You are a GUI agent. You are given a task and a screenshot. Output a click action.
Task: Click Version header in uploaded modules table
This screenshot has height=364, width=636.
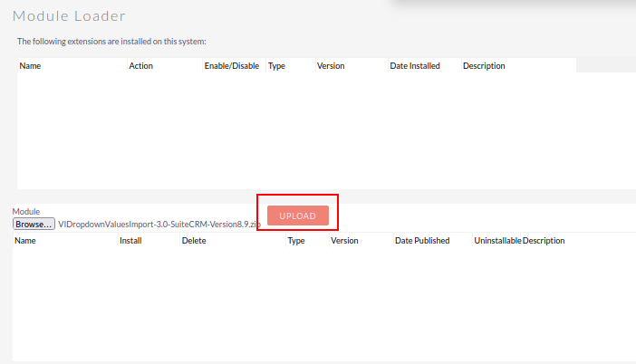click(x=344, y=241)
